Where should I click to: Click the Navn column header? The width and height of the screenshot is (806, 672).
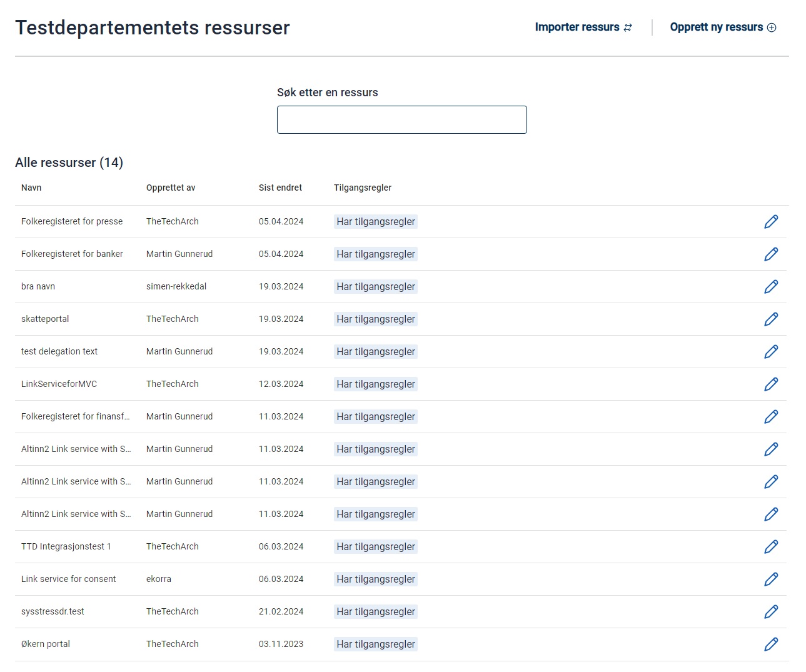coord(31,188)
